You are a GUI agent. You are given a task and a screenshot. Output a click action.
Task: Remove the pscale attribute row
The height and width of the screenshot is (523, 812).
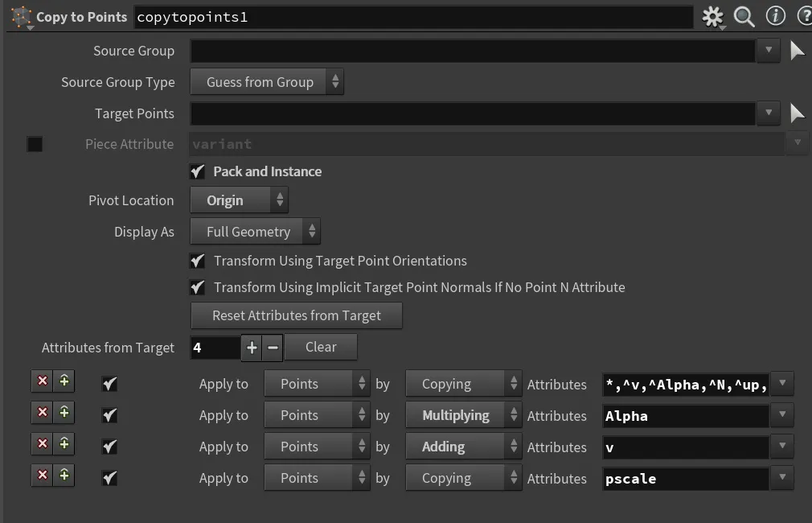point(43,475)
